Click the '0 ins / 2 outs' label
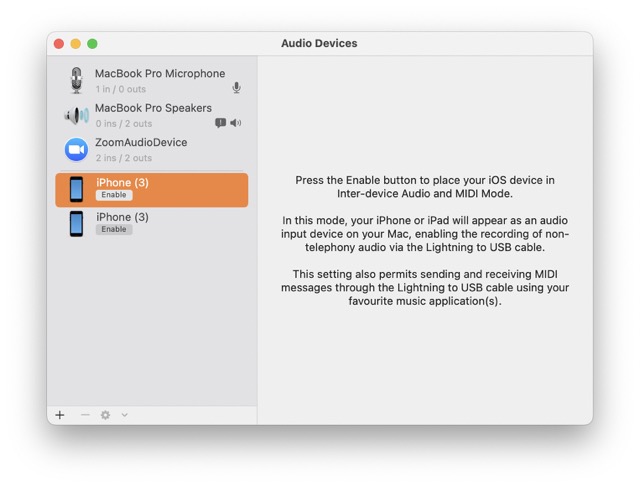The image size is (640, 487). pos(124,123)
